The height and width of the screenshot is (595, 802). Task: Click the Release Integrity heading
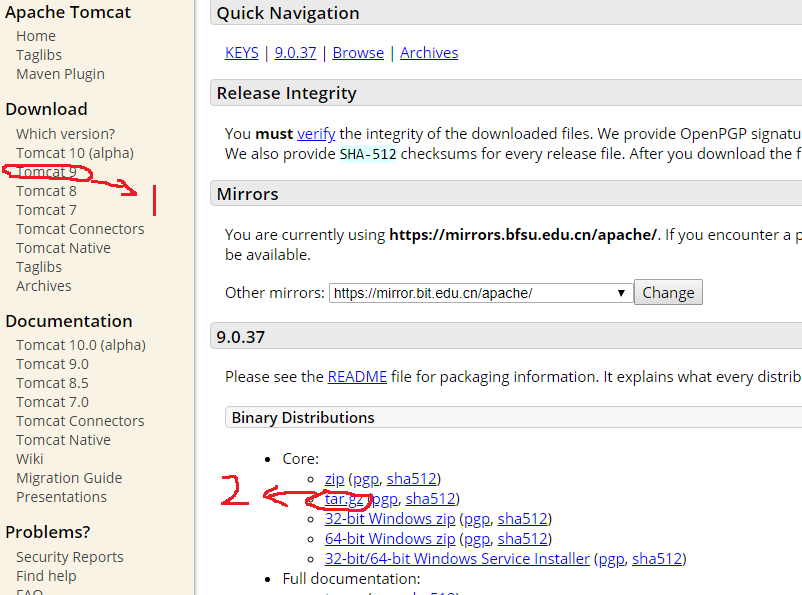click(x=286, y=94)
